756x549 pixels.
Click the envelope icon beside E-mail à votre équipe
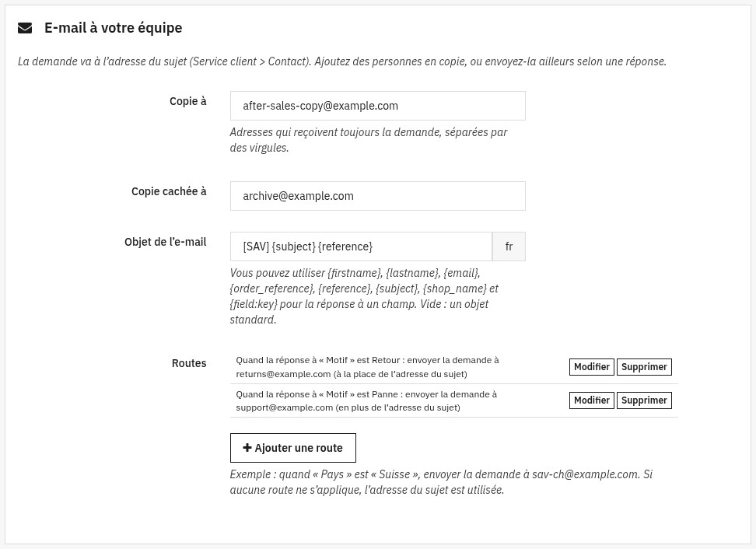[25, 28]
